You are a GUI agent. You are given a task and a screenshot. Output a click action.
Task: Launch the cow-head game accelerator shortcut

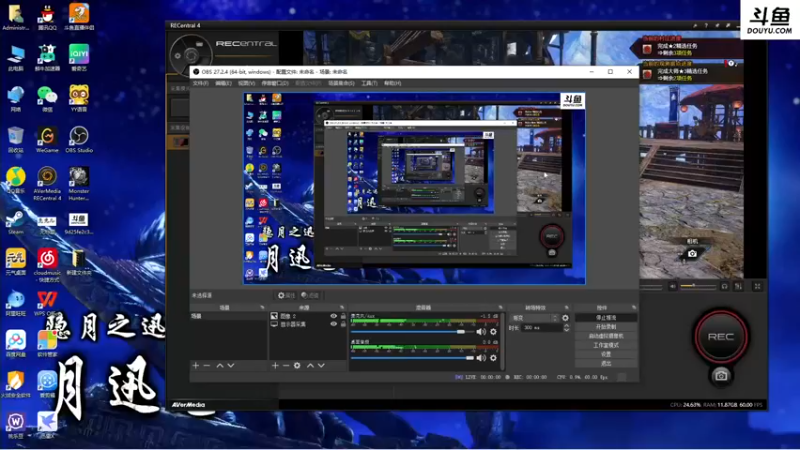coord(47,58)
